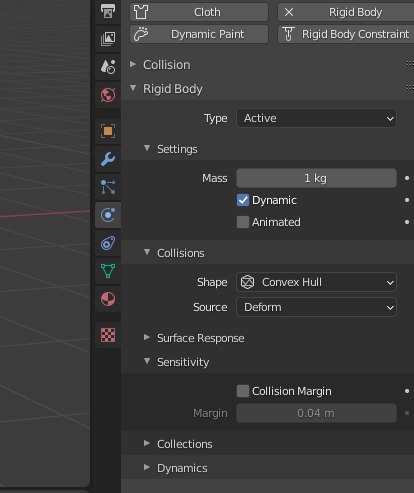Open the Material properties tab
Screen dimensions: 414x493
tap(108, 299)
